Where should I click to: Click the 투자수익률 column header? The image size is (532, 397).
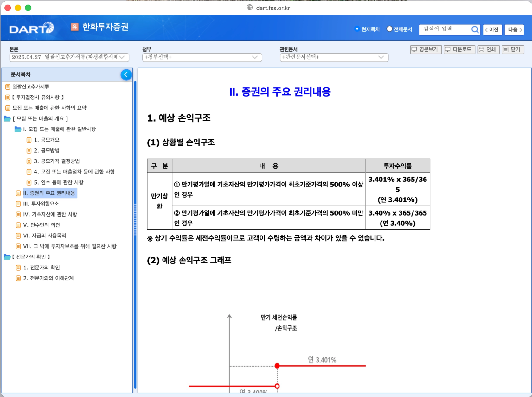pyautogui.click(x=397, y=166)
